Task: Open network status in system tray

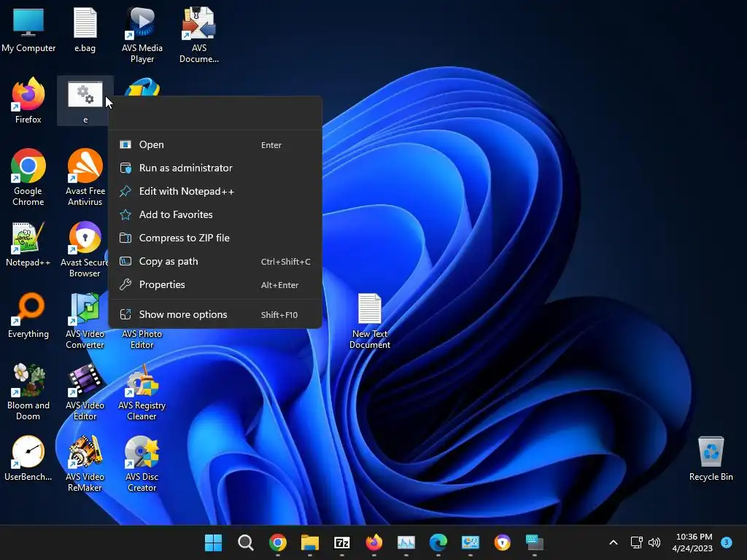Action: click(x=636, y=542)
